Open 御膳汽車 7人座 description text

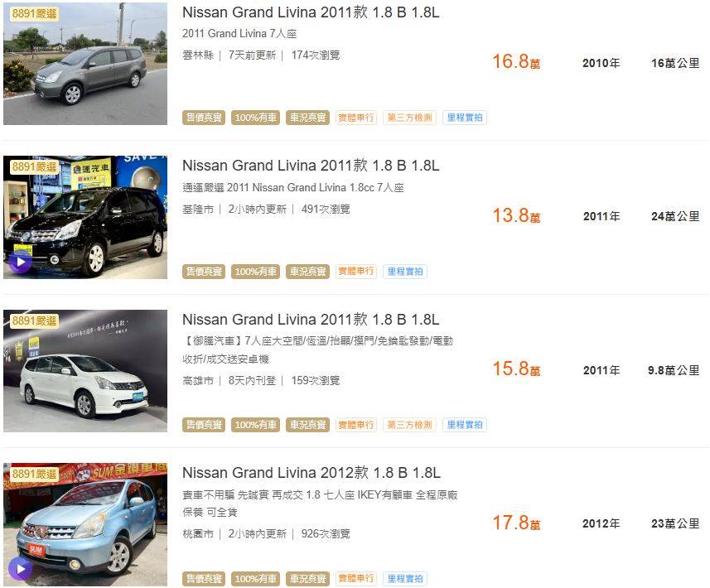[x=317, y=350]
